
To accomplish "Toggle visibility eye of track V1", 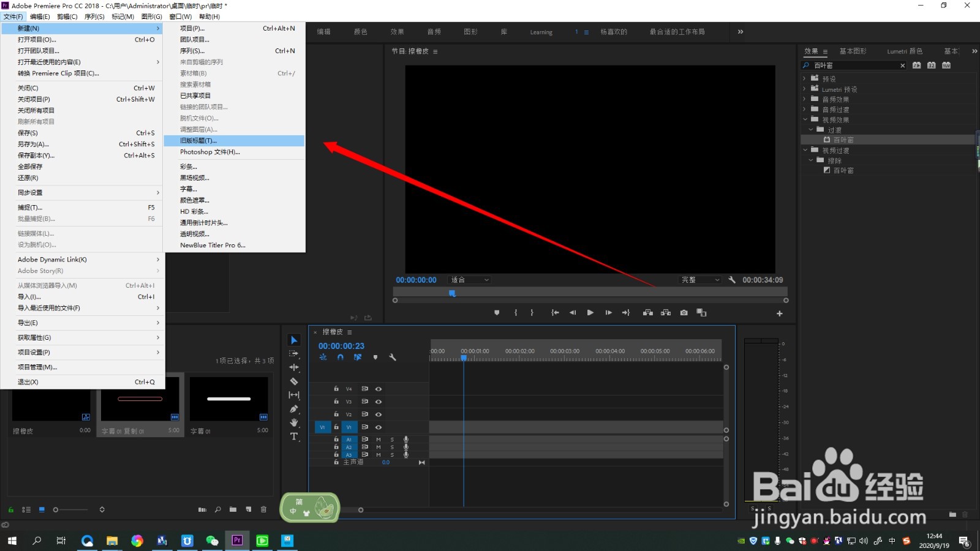I will [379, 427].
